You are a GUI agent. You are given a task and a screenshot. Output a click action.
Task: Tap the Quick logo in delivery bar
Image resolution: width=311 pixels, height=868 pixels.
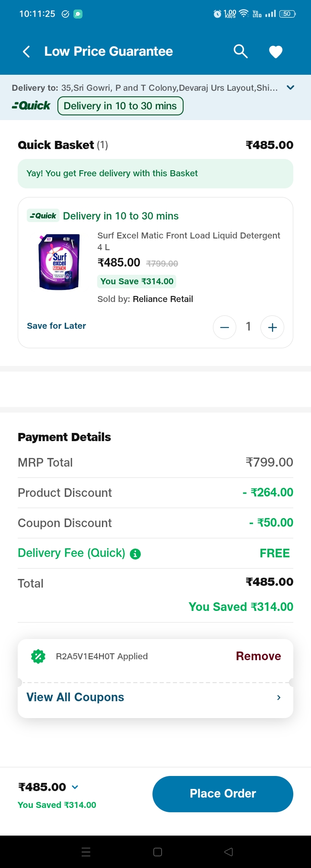[32, 105]
